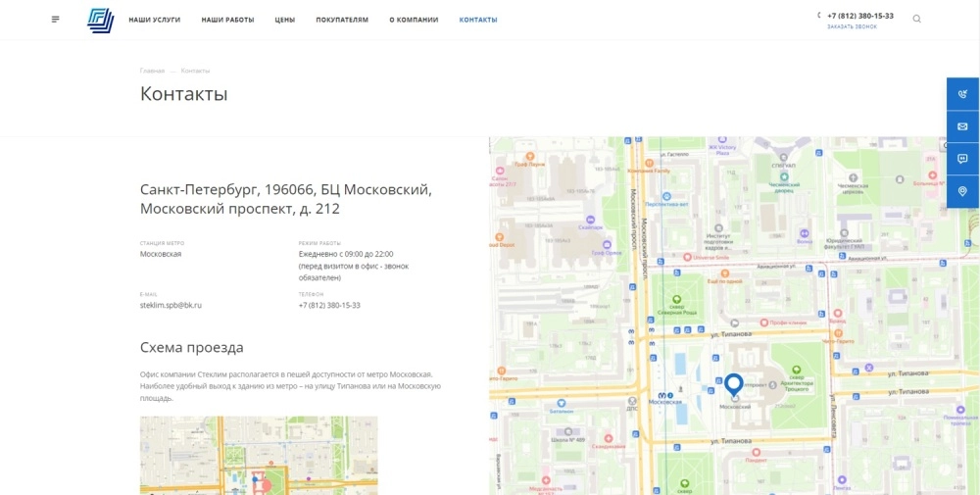
Task: Click the Главная breadcrumb link
Action: pos(152,71)
